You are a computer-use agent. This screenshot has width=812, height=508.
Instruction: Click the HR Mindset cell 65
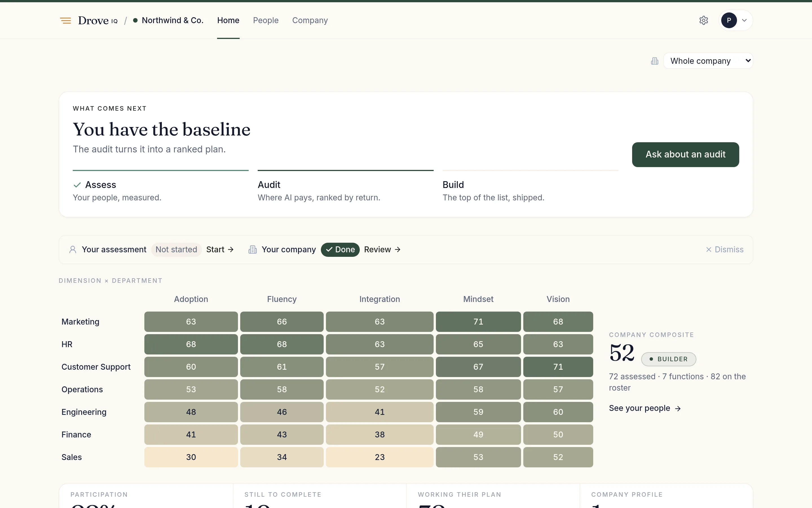click(x=478, y=344)
